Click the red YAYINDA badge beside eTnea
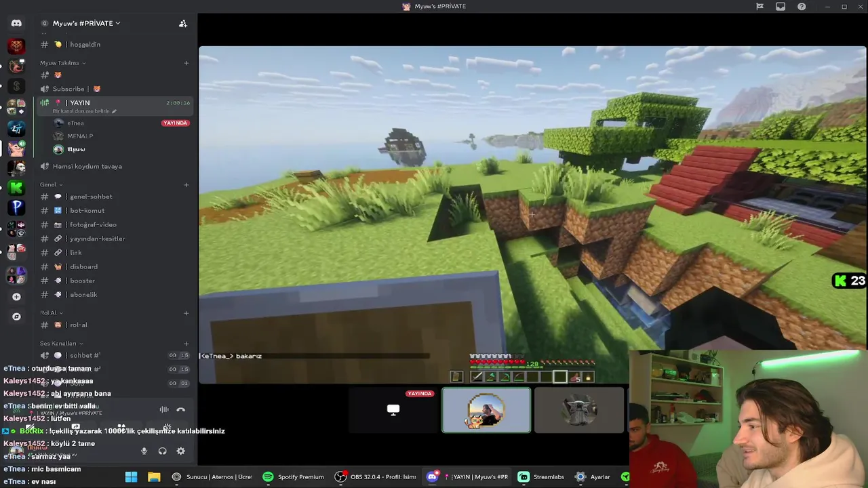This screenshot has height=488, width=868. click(175, 123)
